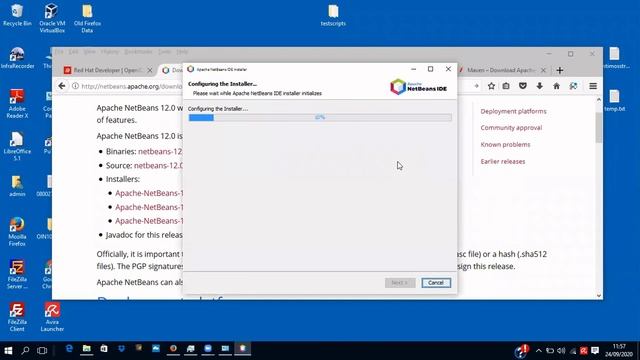Open the Action Center notifications icon
This screenshot has width=640, height=360.
click(x=595, y=351)
